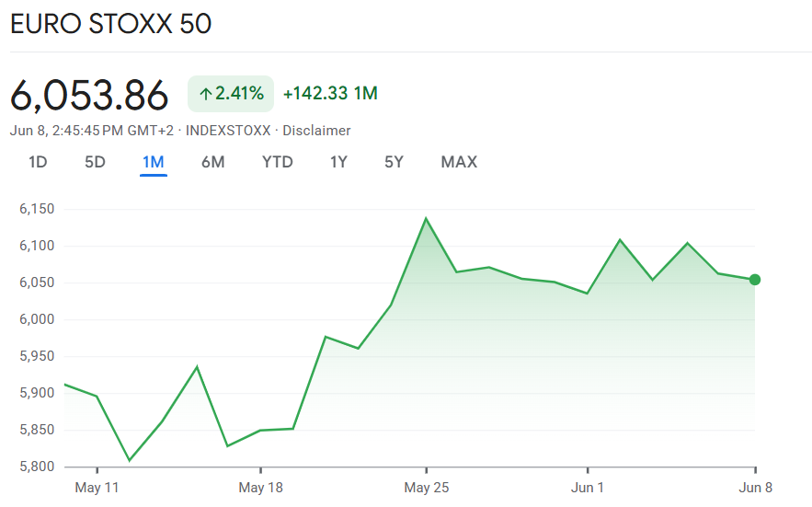View the MAX range chart
This screenshot has width=812, height=507.
pyautogui.click(x=459, y=162)
